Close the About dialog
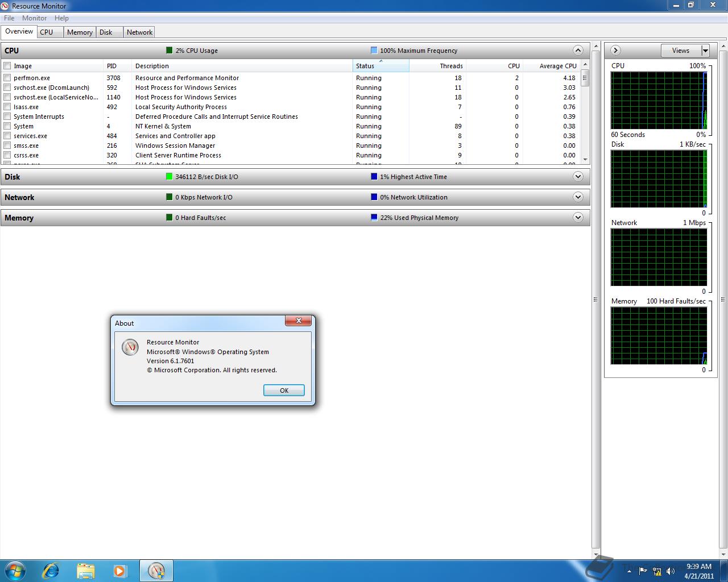728x582 pixels. [298, 321]
